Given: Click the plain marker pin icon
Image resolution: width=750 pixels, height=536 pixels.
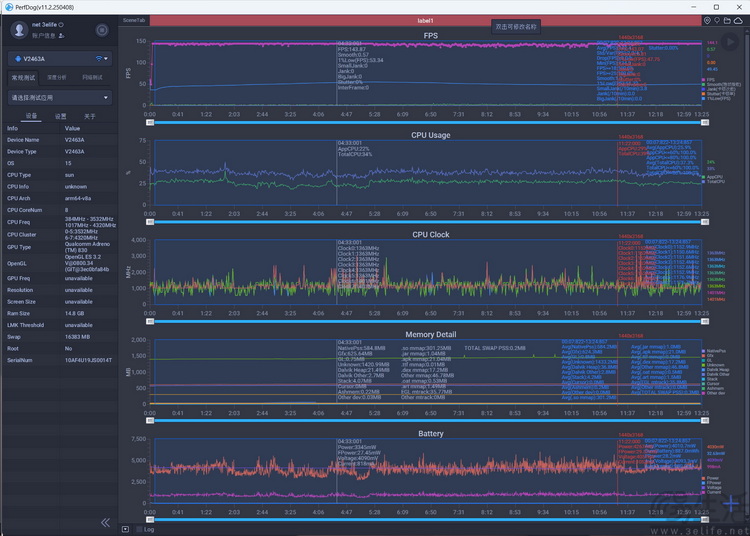Looking at the screenshot, I should pos(717,21).
